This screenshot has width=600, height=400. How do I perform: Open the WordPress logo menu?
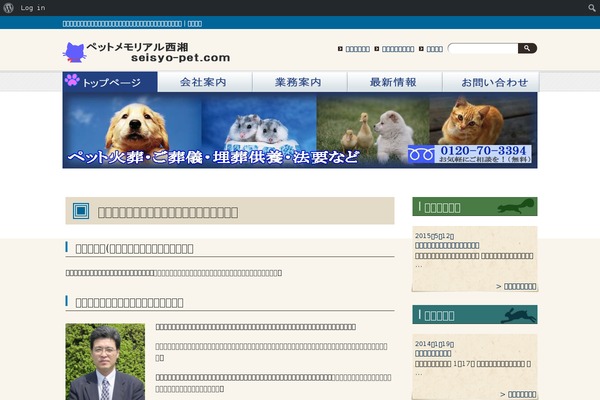pyautogui.click(x=8, y=8)
